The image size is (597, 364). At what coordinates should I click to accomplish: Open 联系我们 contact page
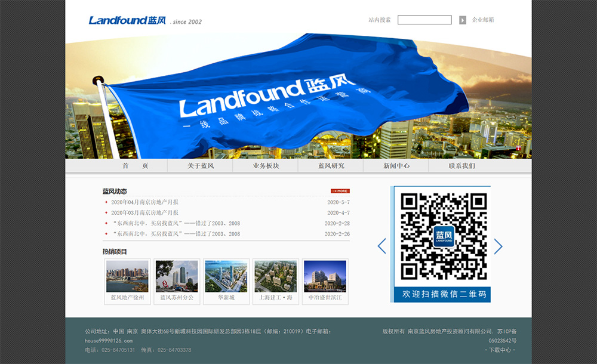pos(462,166)
